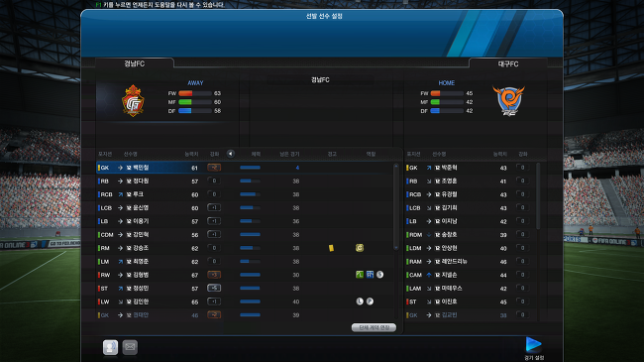The image size is (644, 362).
Task: Switch to the 대구FC tab
Action: (508, 63)
